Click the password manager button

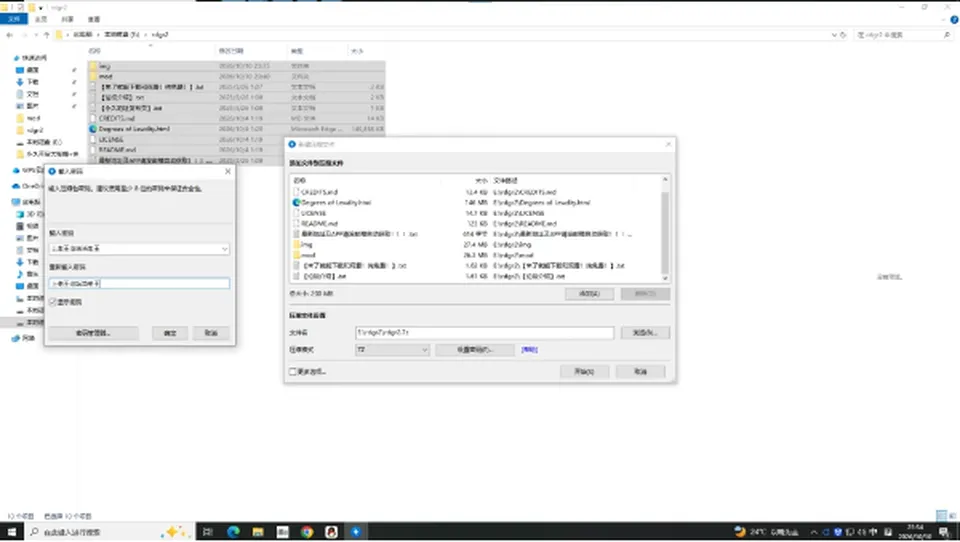(93, 333)
